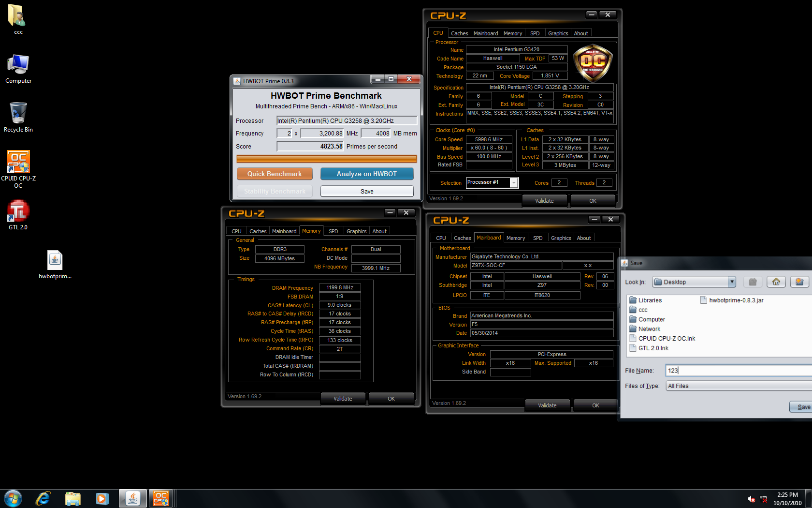Open the Processor #1 selection dropdown

[x=514, y=182]
